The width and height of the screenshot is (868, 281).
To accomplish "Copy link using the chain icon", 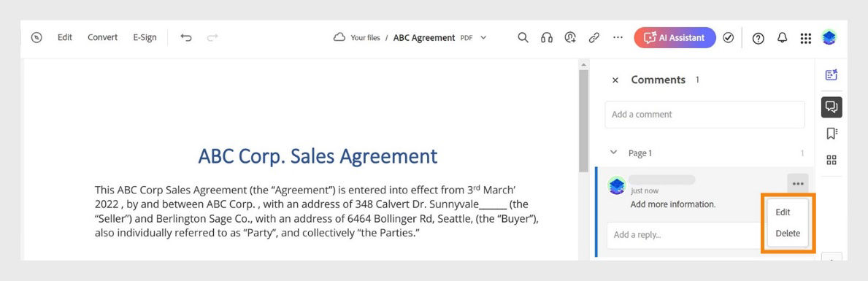I will [594, 38].
